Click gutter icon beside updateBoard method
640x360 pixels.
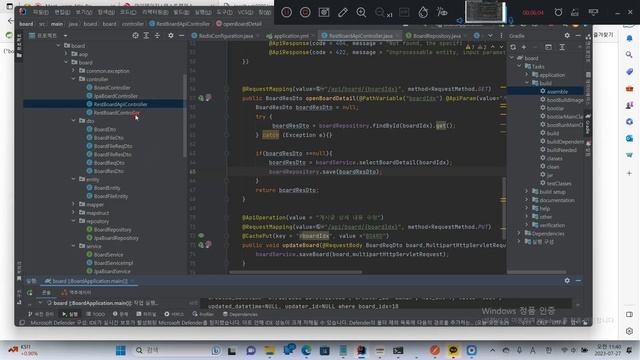pos(201,245)
